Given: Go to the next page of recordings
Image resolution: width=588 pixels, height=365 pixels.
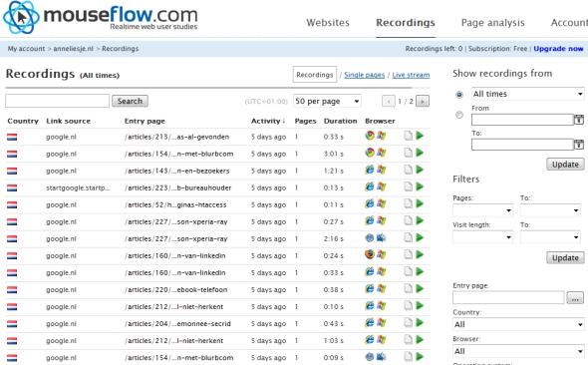Looking at the screenshot, I should point(423,102).
